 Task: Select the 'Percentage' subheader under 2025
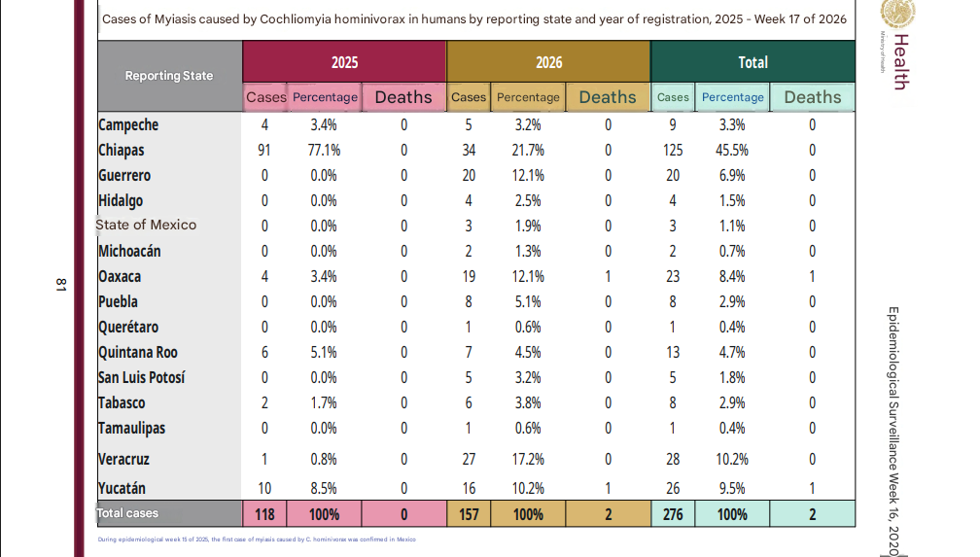coord(325,97)
